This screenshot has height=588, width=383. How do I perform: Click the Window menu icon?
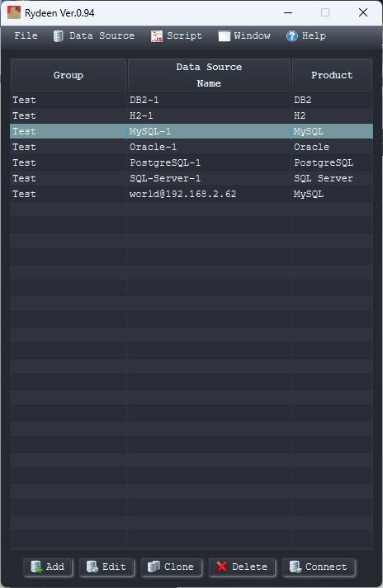(x=225, y=36)
